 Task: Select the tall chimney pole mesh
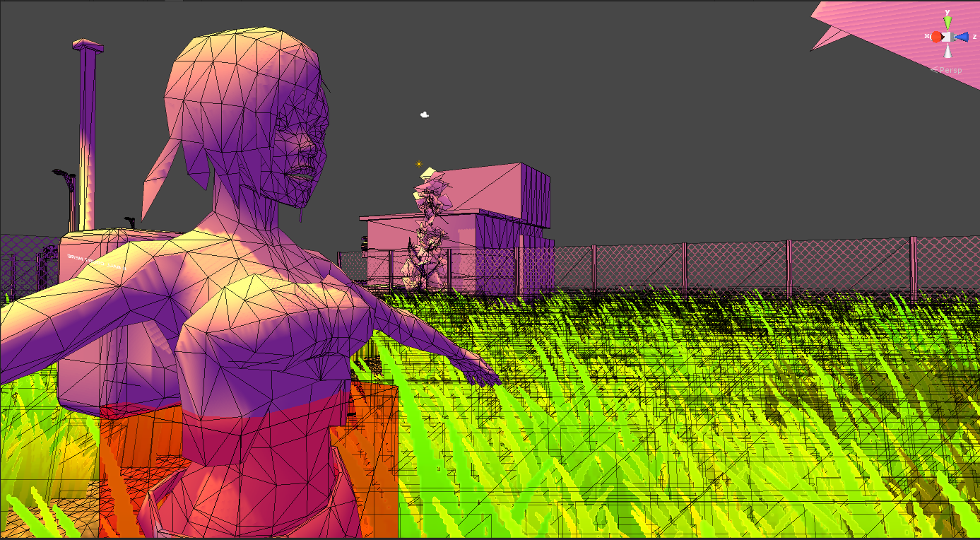click(x=88, y=134)
